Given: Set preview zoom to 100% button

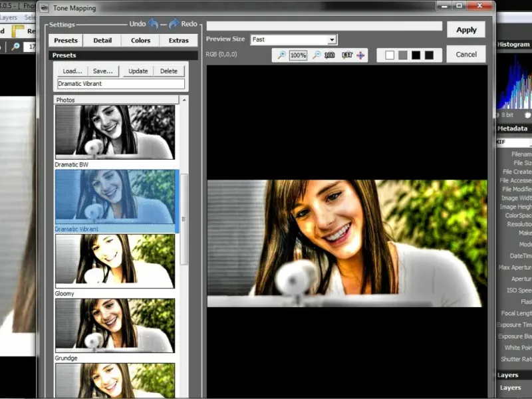Looking at the screenshot, I should point(298,55).
